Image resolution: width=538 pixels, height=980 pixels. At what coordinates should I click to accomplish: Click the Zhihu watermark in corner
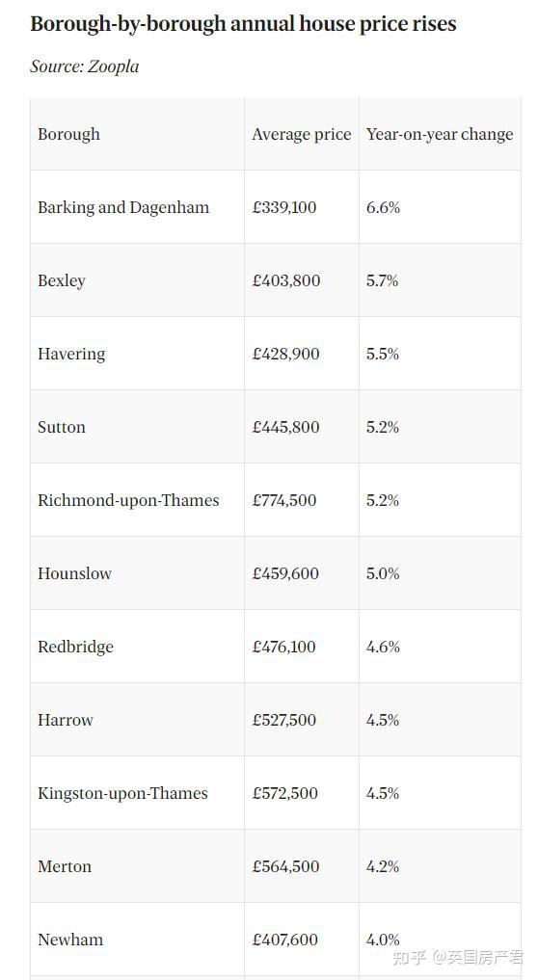458,957
